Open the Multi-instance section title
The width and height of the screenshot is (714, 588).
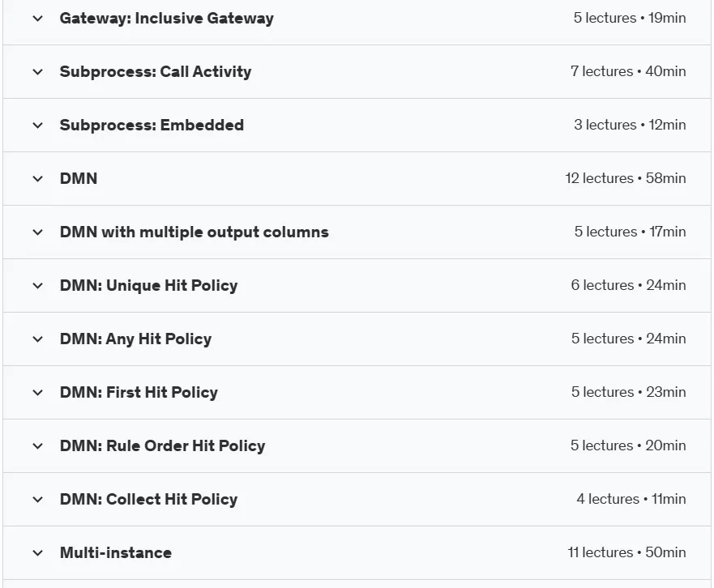(116, 552)
